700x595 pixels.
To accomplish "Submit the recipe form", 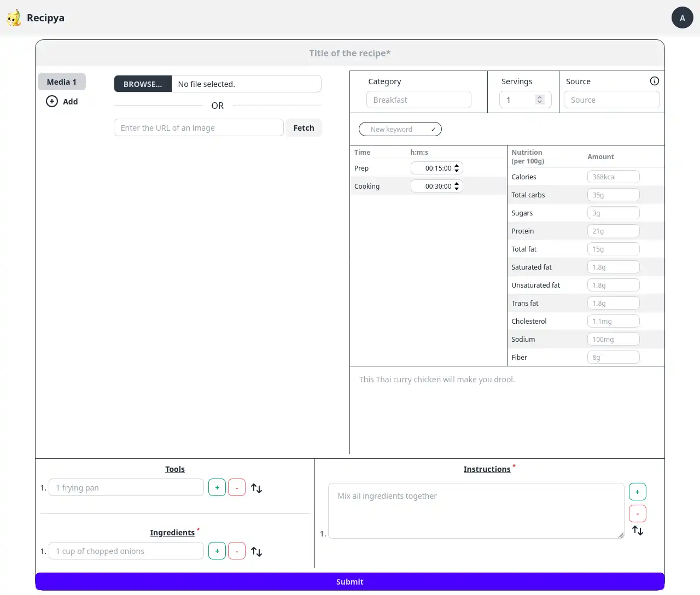I will tap(350, 582).
